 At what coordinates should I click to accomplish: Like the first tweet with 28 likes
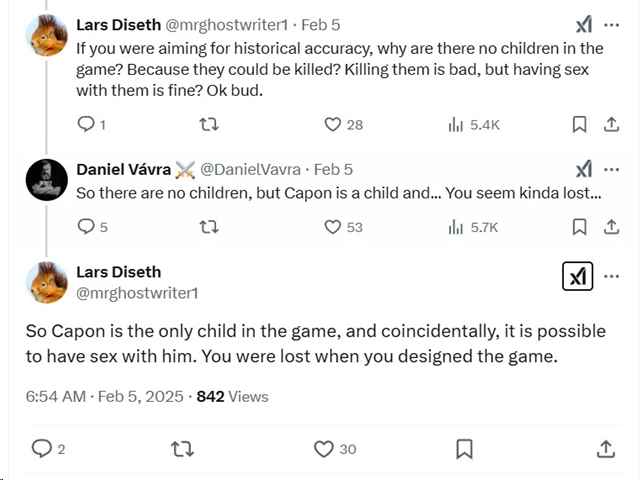pos(333,124)
